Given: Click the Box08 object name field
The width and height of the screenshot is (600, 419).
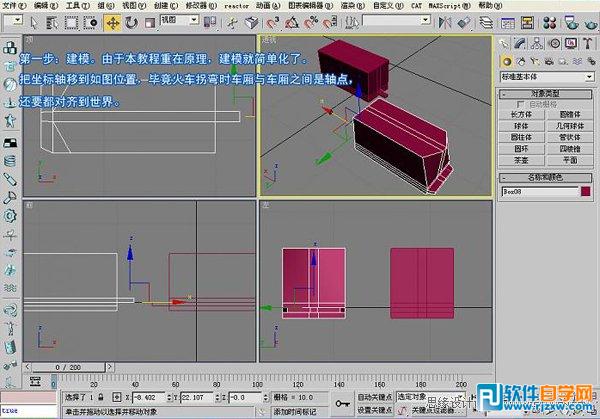Looking at the screenshot, I should pyautogui.click(x=537, y=190).
